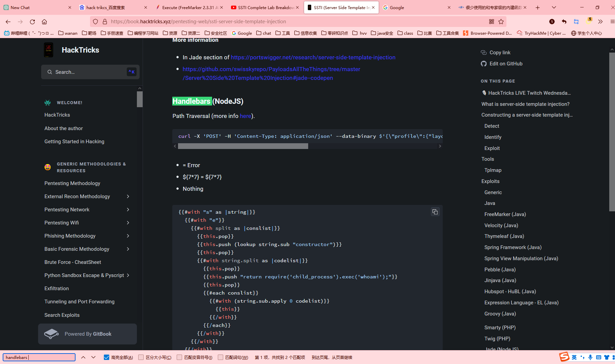Viewport: 615px width, 364px height.
Task: Expand Basic Forensic Methodology section
Action: pos(128,249)
